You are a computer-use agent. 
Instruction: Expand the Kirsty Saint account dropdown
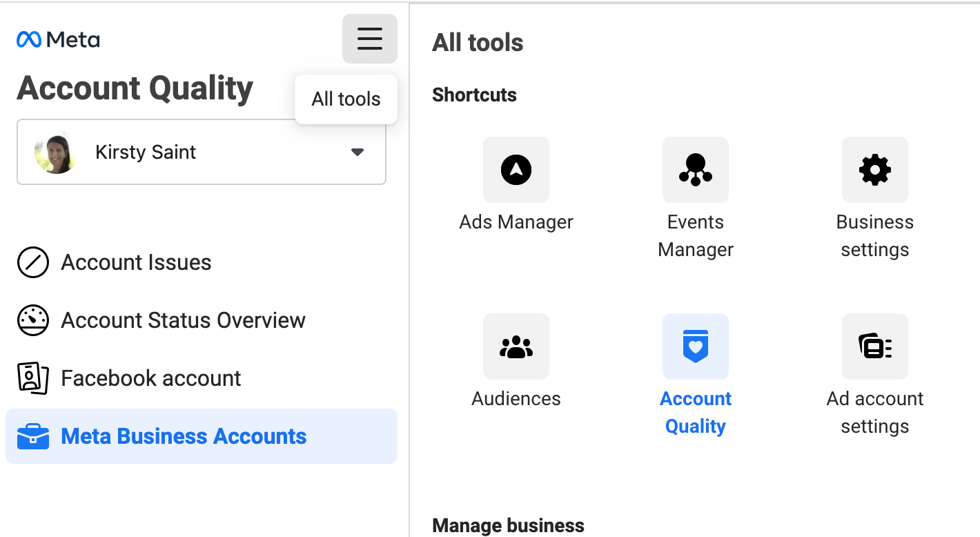coord(357,152)
